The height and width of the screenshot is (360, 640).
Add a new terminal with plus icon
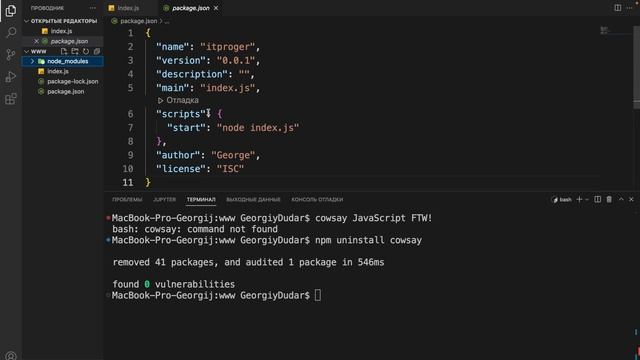tap(579, 199)
